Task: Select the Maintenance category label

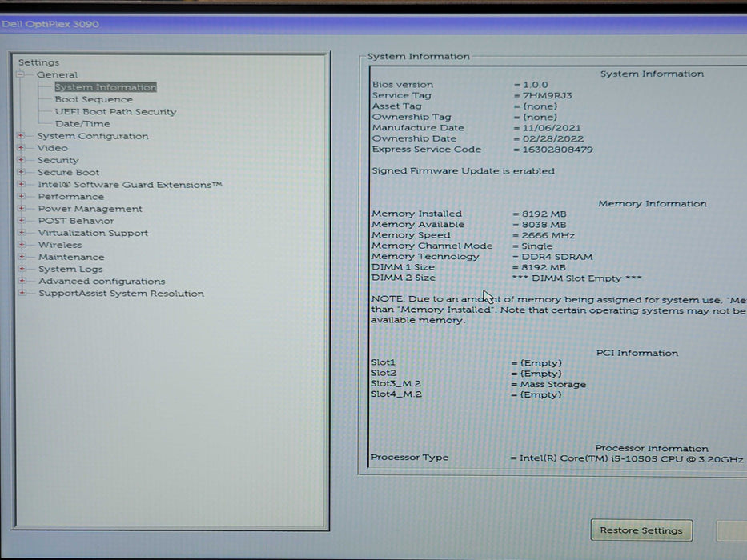Action: [x=71, y=257]
